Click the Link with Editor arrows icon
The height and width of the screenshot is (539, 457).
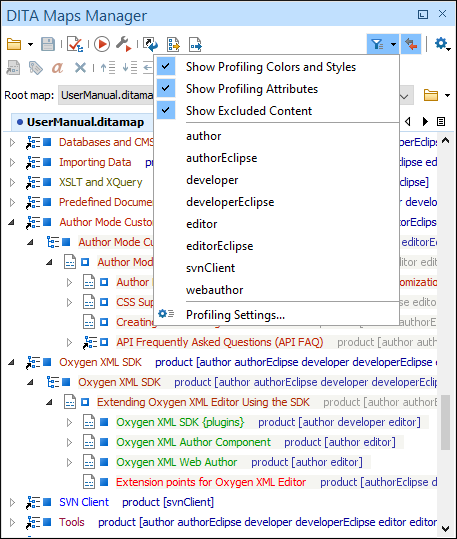point(411,44)
